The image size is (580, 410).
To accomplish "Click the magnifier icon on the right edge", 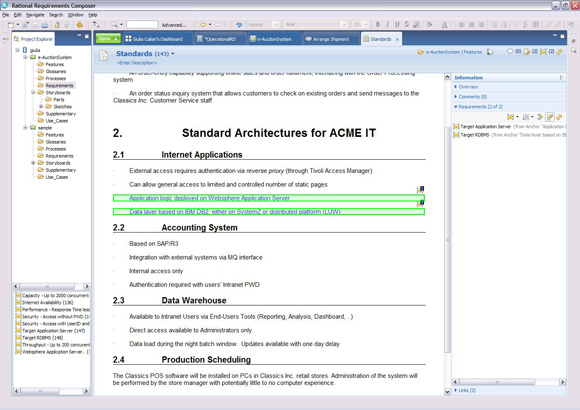I will click(574, 50).
